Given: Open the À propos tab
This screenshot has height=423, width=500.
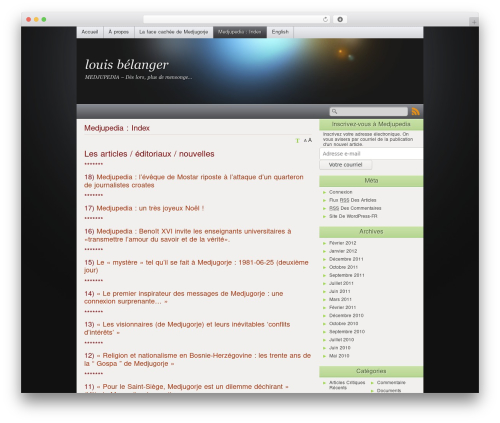Looking at the screenshot, I should pos(119,32).
